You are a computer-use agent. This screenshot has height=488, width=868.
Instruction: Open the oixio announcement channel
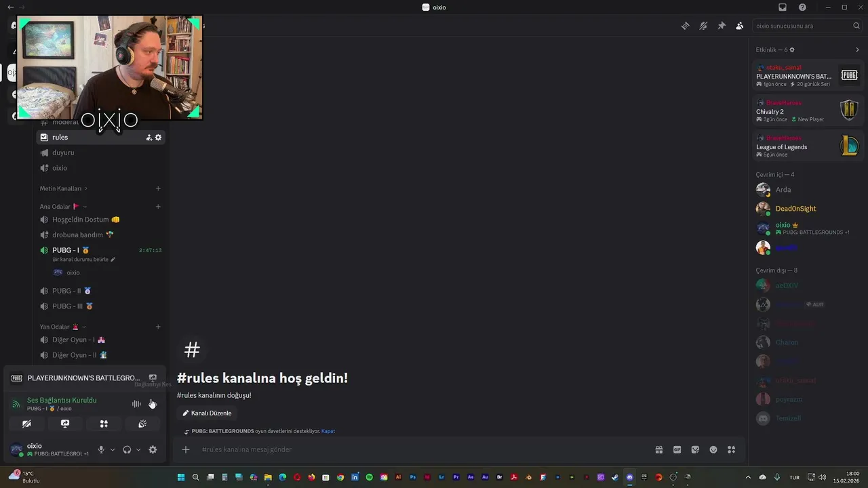tap(100, 168)
